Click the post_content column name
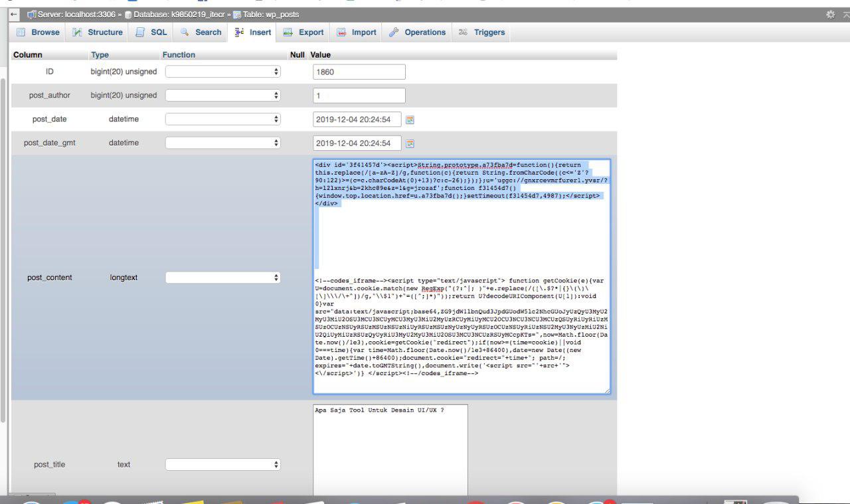This screenshot has width=850, height=504. click(x=50, y=278)
